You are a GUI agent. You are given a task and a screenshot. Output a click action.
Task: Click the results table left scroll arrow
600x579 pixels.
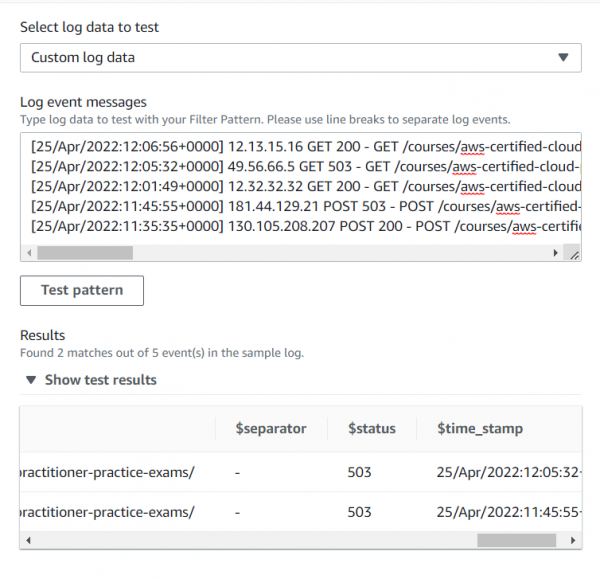click(28, 540)
